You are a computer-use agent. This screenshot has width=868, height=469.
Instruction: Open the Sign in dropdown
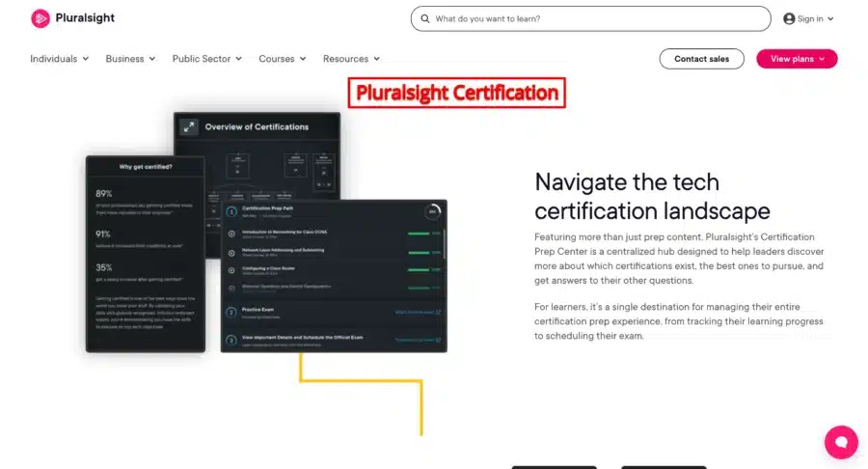tap(809, 19)
